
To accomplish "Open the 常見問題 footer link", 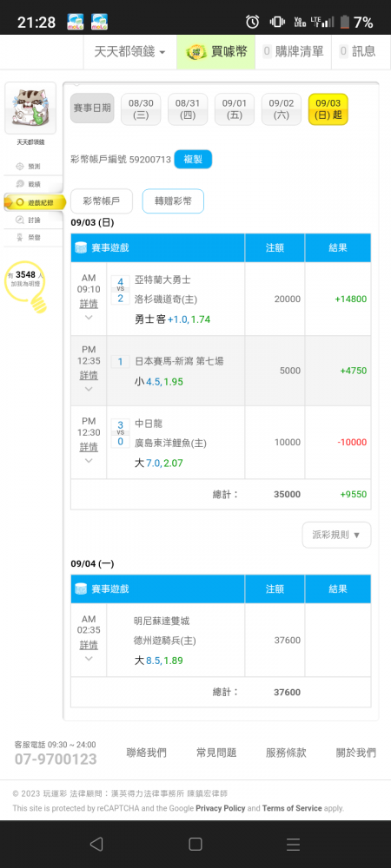I will tap(216, 753).
